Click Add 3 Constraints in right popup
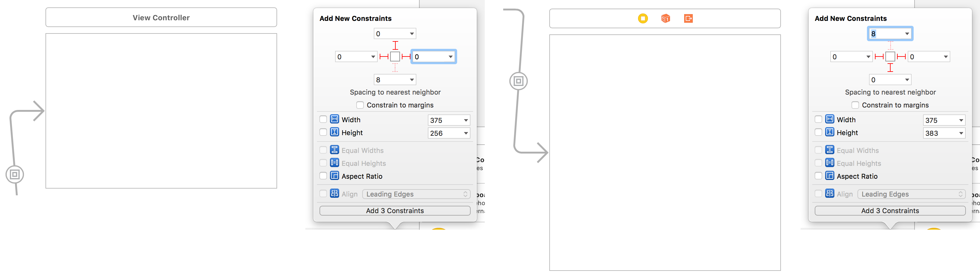This screenshot has width=980, height=277. 890,211
